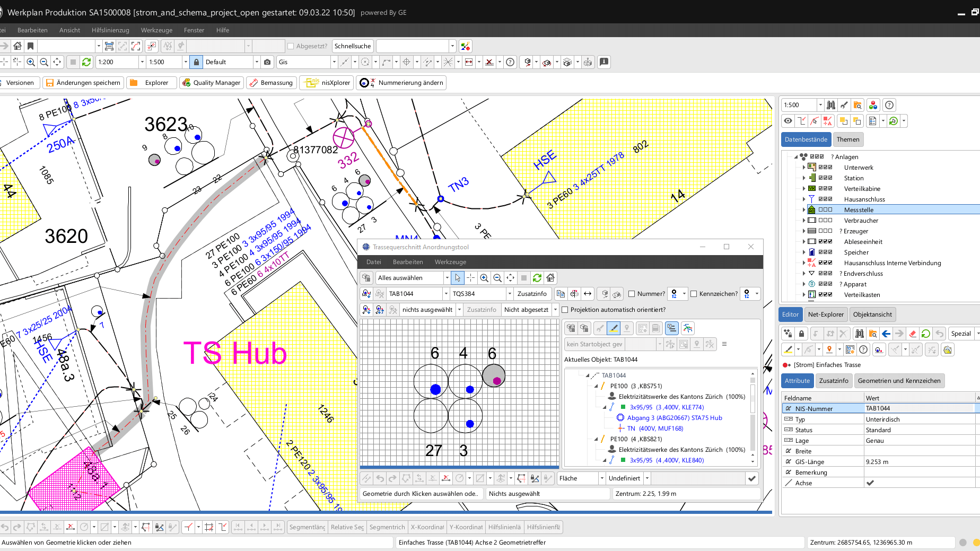Click the colored cubes icon in right panel
980x551 pixels.
click(x=873, y=105)
